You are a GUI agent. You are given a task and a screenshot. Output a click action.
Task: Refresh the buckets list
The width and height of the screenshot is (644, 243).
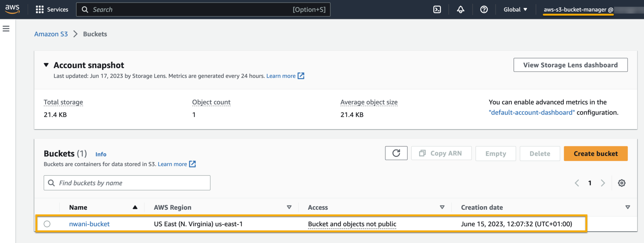(396, 153)
